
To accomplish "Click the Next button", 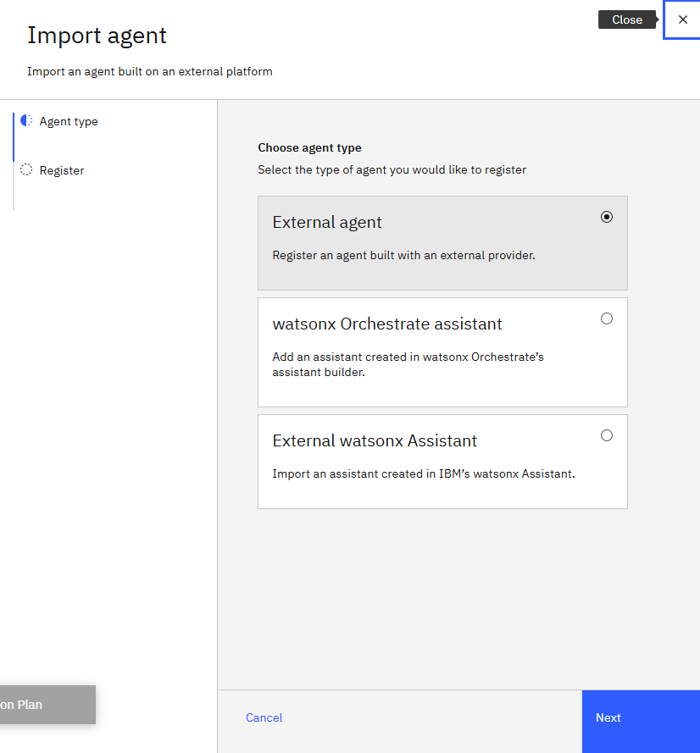I will [x=641, y=722].
